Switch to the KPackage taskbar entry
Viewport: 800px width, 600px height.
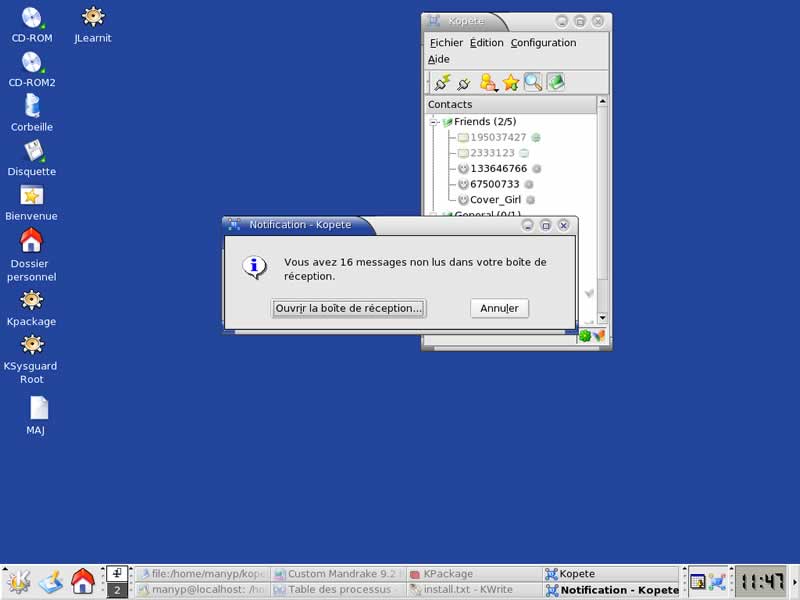click(474, 574)
